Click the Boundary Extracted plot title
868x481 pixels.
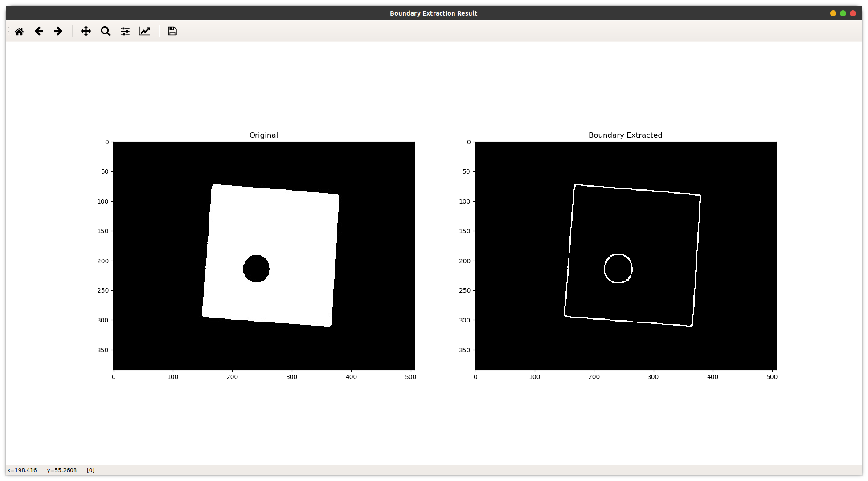tap(625, 135)
